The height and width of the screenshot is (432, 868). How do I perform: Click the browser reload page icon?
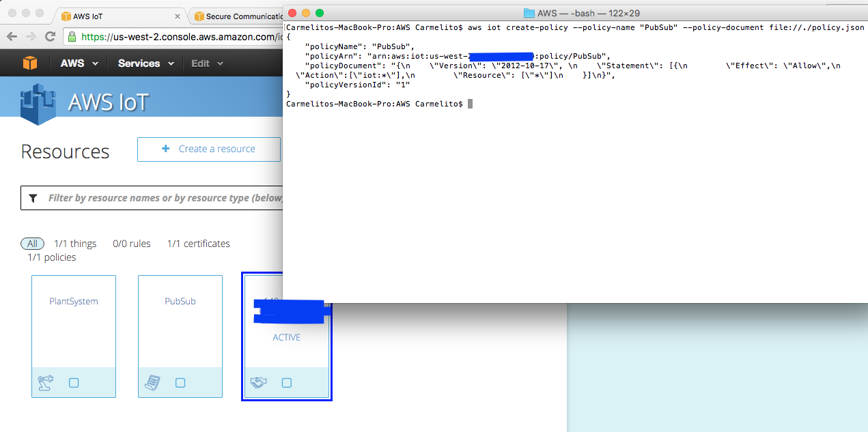tap(50, 37)
